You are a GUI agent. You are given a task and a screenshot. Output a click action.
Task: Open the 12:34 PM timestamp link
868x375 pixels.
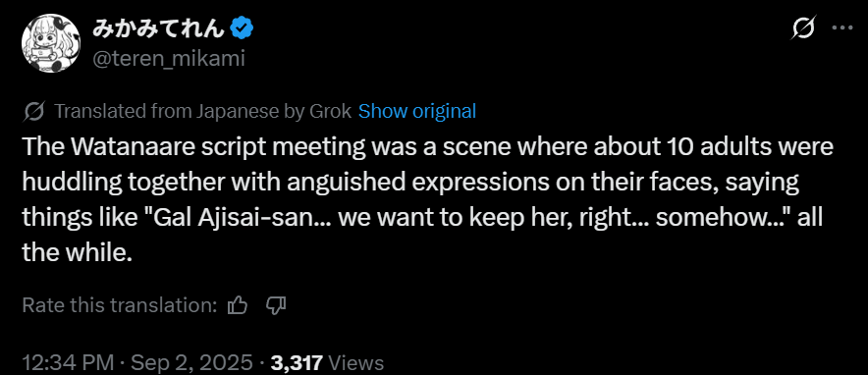(x=68, y=363)
